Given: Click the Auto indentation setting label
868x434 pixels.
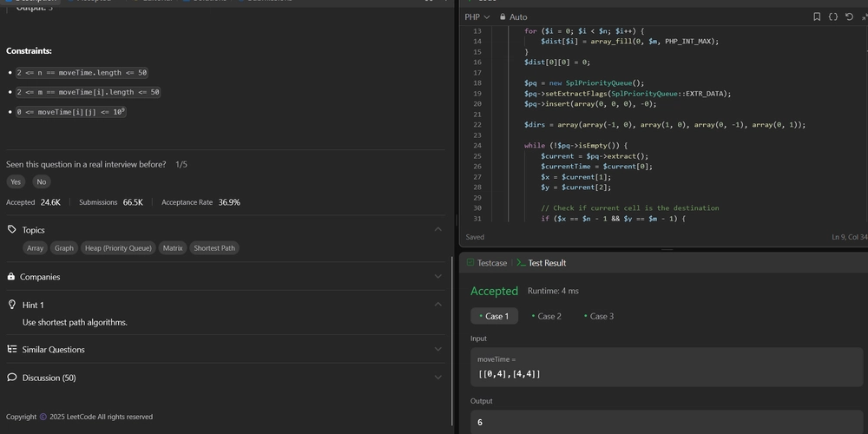Looking at the screenshot, I should point(518,17).
